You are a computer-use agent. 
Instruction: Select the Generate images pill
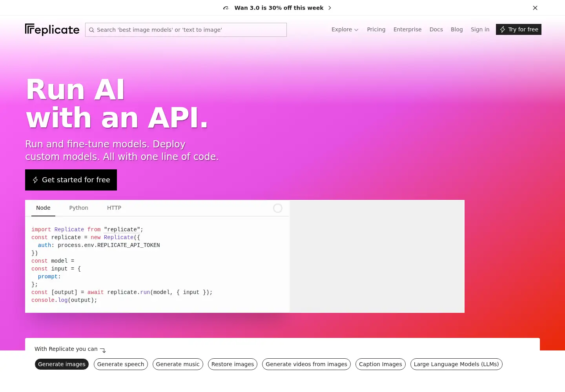pyautogui.click(x=62, y=364)
